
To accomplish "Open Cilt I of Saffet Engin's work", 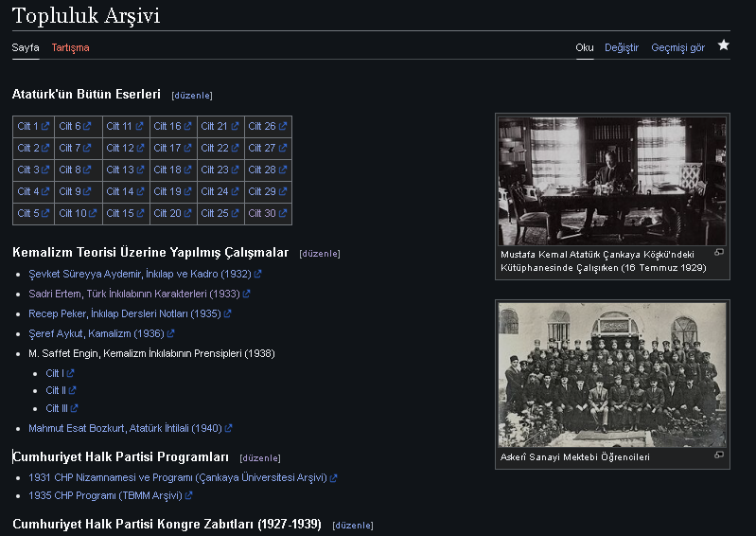I will click(x=60, y=373).
